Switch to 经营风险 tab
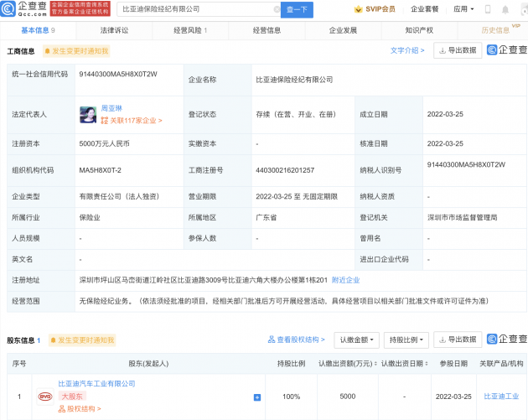Image resolution: width=528 pixels, height=420 pixels. point(190,30)
